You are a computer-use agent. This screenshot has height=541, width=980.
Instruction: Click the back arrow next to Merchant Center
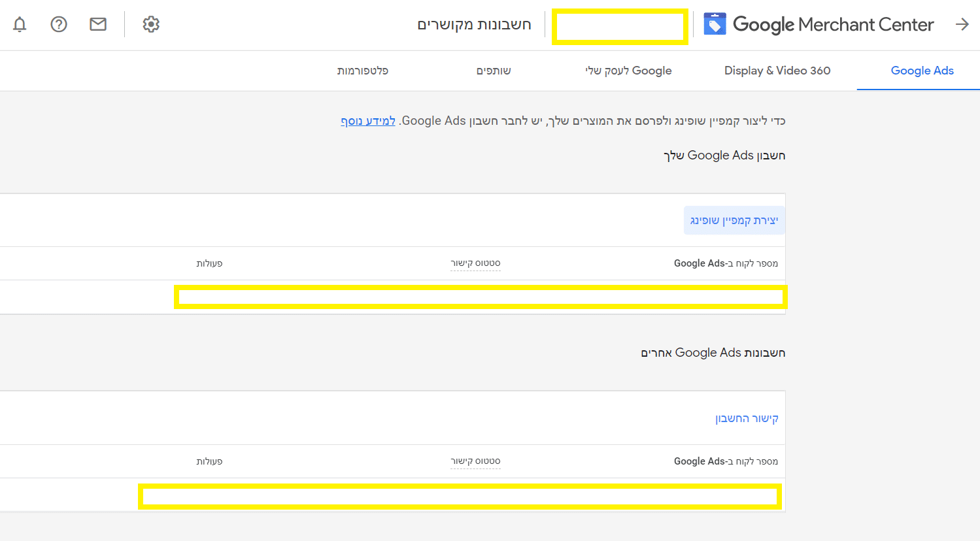(962, 25)
